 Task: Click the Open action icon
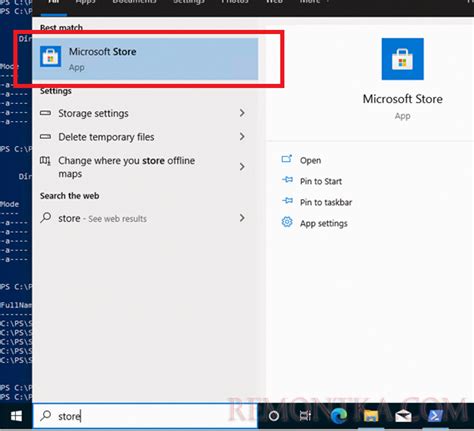coord(287,159)
